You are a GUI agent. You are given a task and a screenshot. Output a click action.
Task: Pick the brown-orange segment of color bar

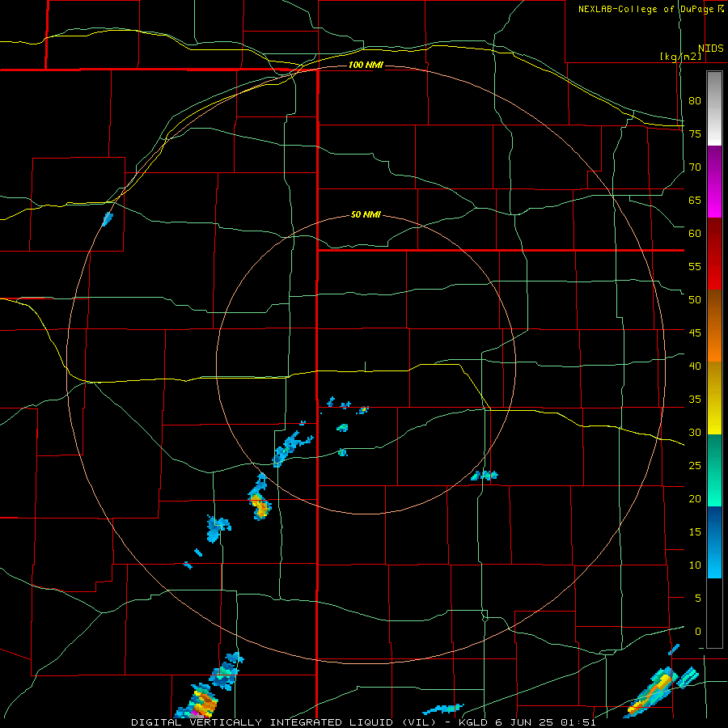[714, 326]
